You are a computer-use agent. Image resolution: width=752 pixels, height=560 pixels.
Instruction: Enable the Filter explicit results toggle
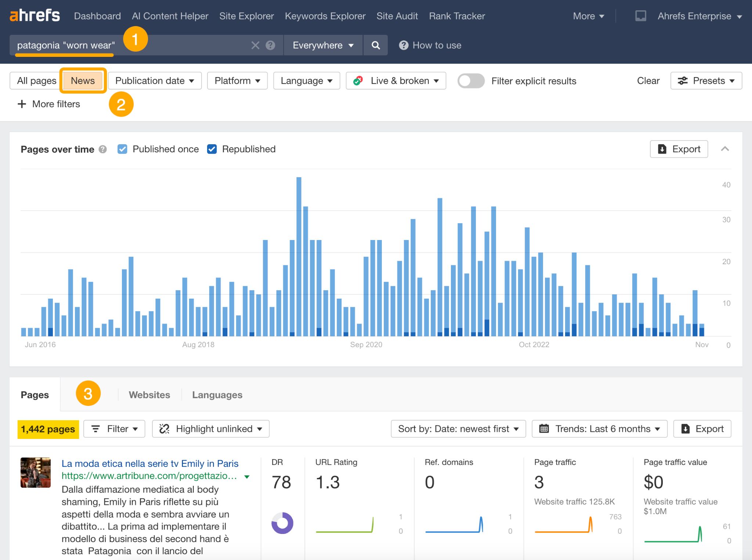pos(471,81)
